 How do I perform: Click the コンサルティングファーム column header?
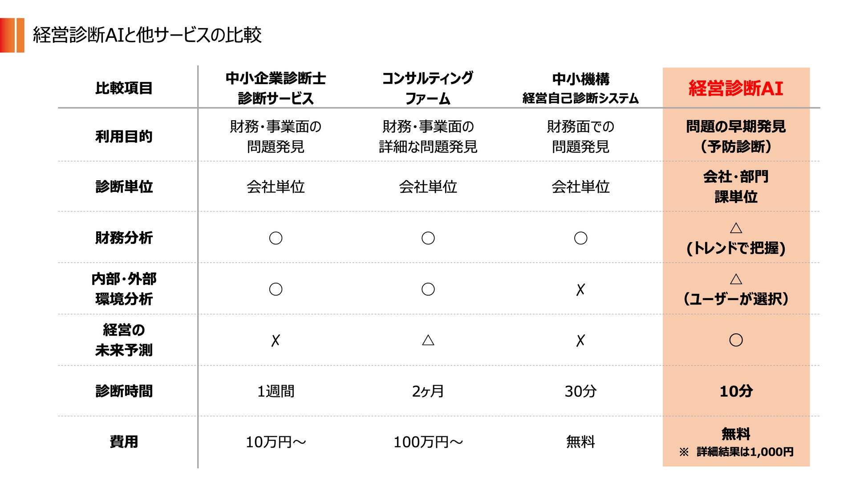[x=428, y=88]
